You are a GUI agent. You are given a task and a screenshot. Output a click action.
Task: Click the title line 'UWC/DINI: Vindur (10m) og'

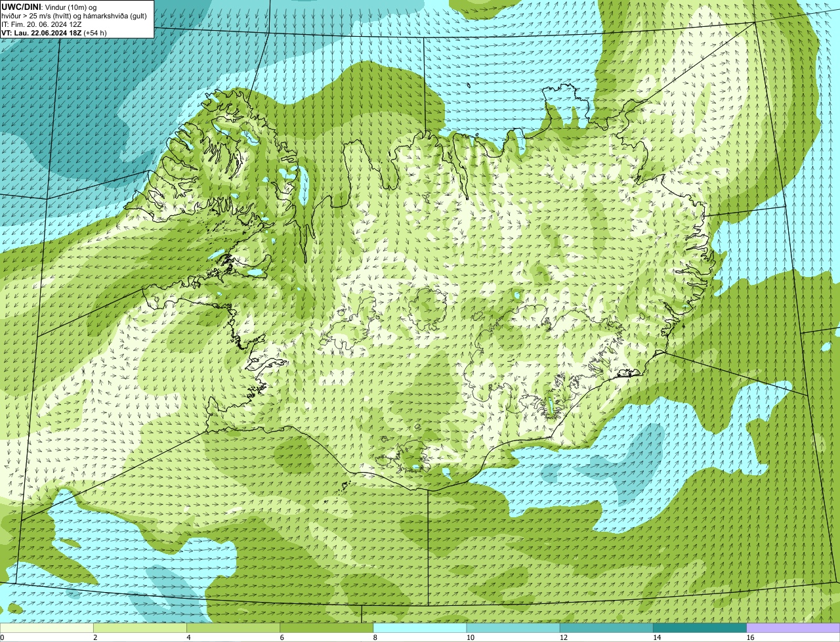(49, 7)
